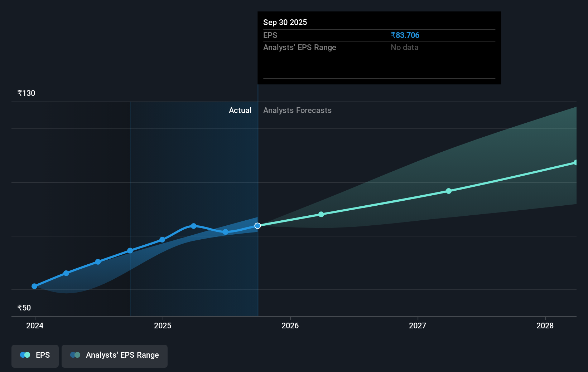Toggle the Analysts' EPS Range legend chip
The height and width of the screenshot is (372, 588).
point(115,356)
